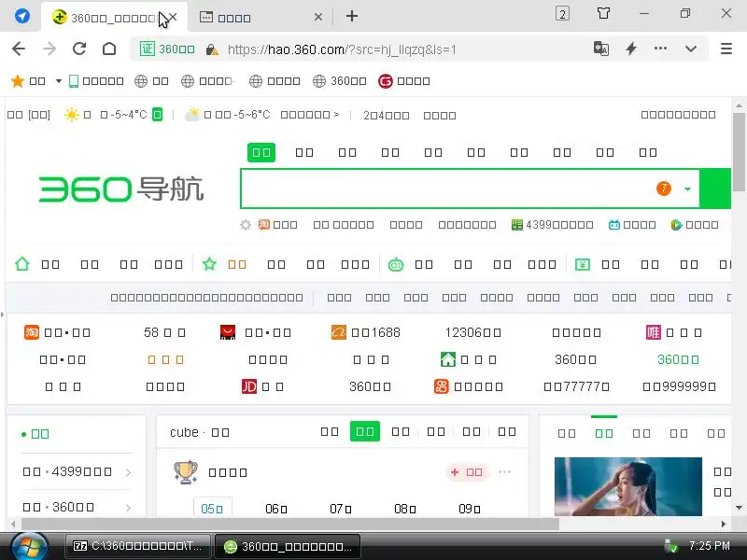Image resolution: width=747 pixels, height=560 pixels.
Task: Click the horizontal scrollbar right arrow
Action: tap(724, 524)
